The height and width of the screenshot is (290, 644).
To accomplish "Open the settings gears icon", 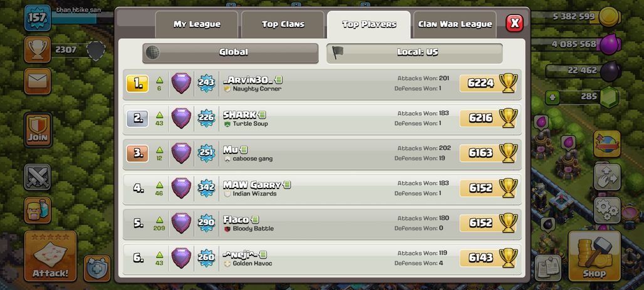I will pyautogui.click(x=607, y=210).
